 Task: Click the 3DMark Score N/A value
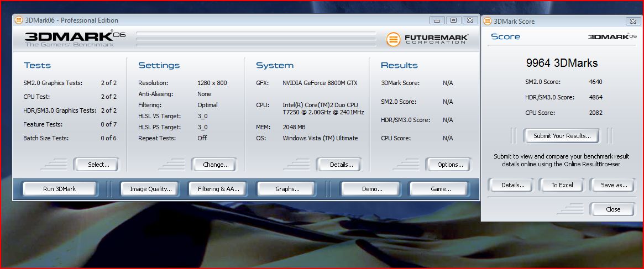448,83
